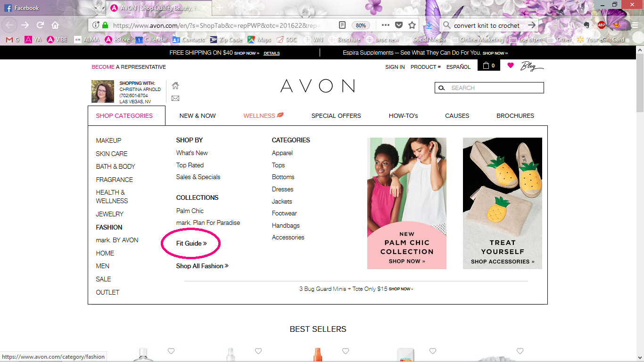The image size is (644, 362).
Task: Open the VIBE bookmark
Action: 57,40
